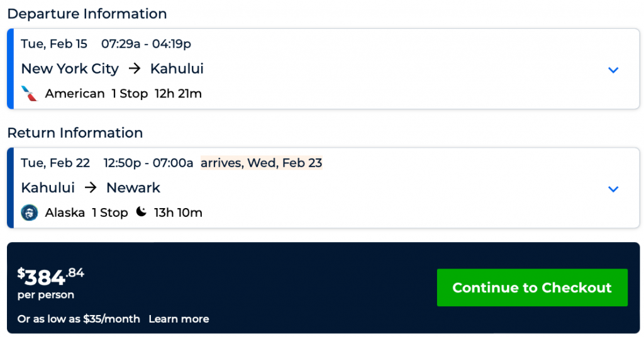Click the Return Information heading
The width and height of the screenshot is (644, 337).
75,133
